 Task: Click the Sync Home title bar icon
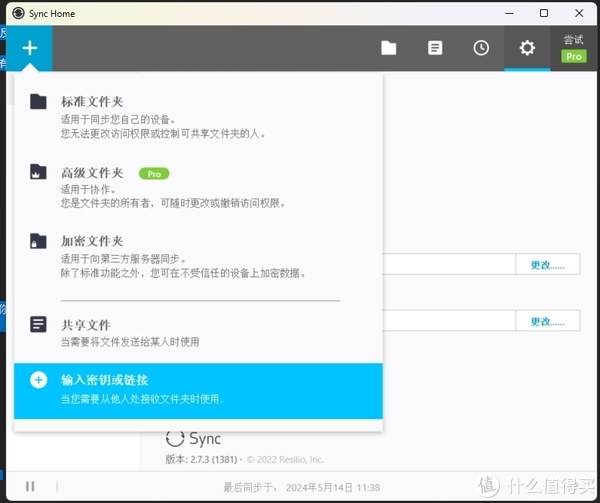click(x=18, y=13)
